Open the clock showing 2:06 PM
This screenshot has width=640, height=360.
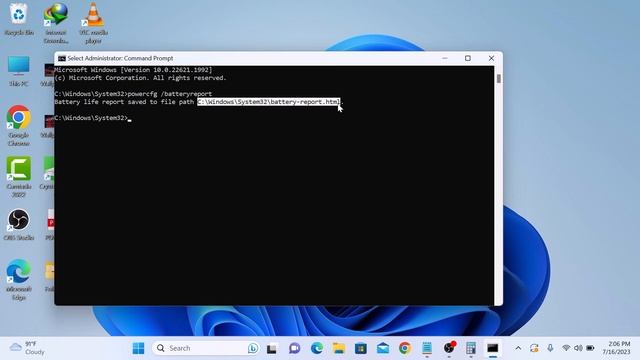[617, 348]
